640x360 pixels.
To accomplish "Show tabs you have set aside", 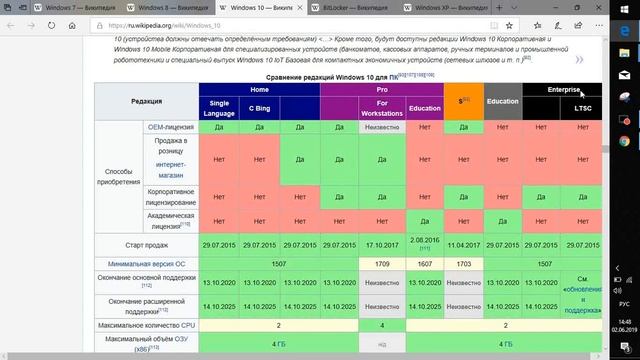I will pos(7,7).
